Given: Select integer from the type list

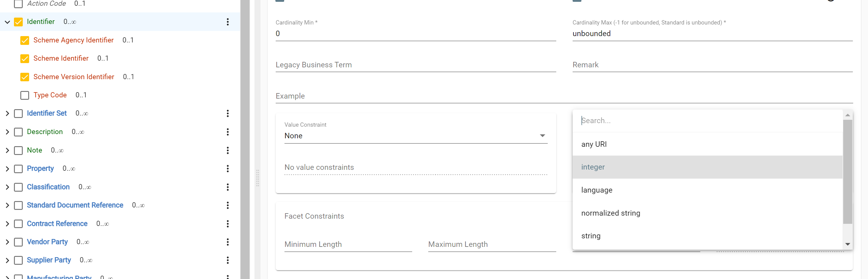Looking at the screenshot, I should pos(593,167).
